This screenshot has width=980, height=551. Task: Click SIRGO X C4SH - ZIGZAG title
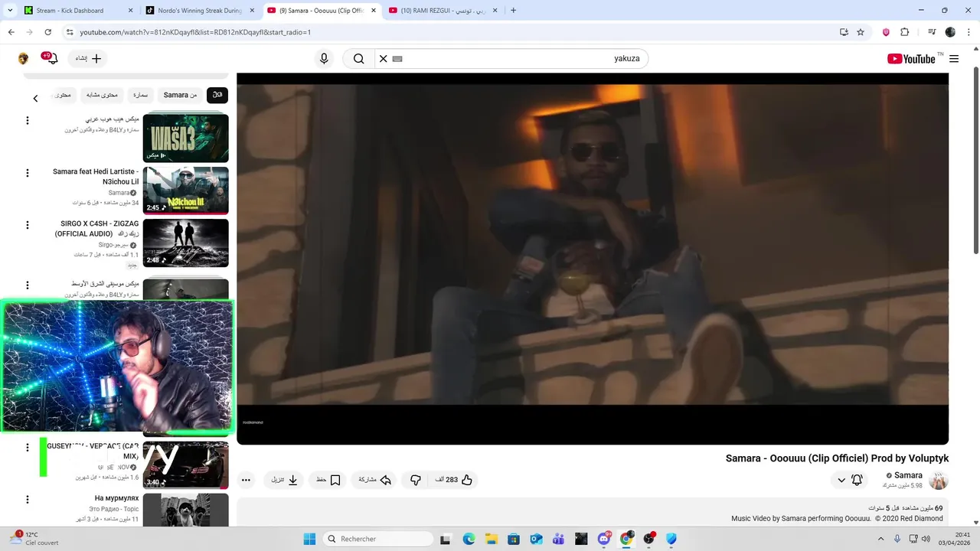pos(96,229)
